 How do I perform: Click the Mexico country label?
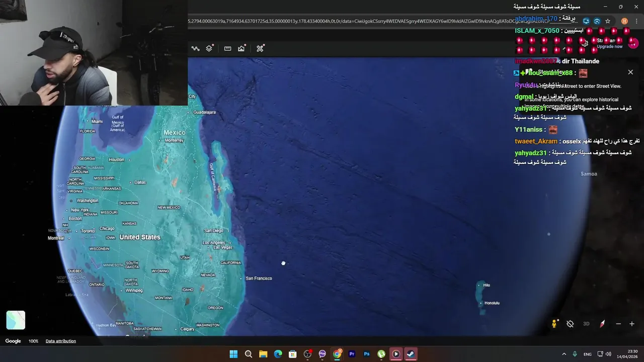[175, 133]
